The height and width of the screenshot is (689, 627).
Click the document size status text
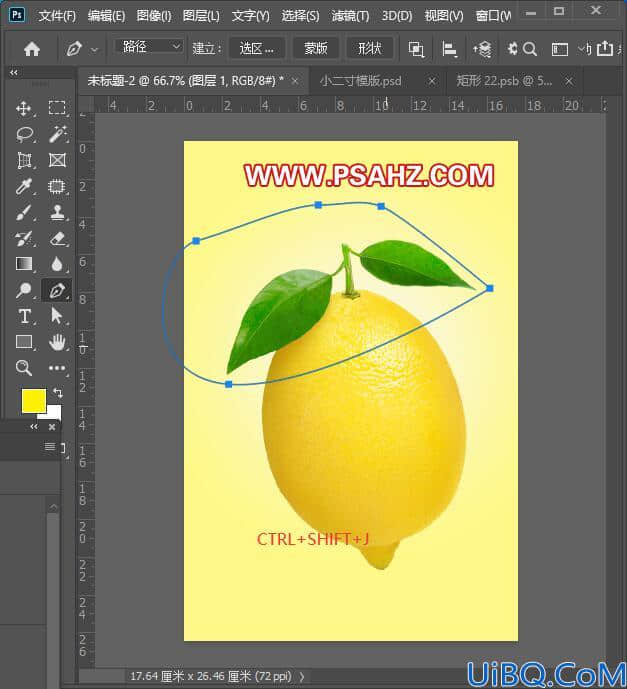pos(211,676)
